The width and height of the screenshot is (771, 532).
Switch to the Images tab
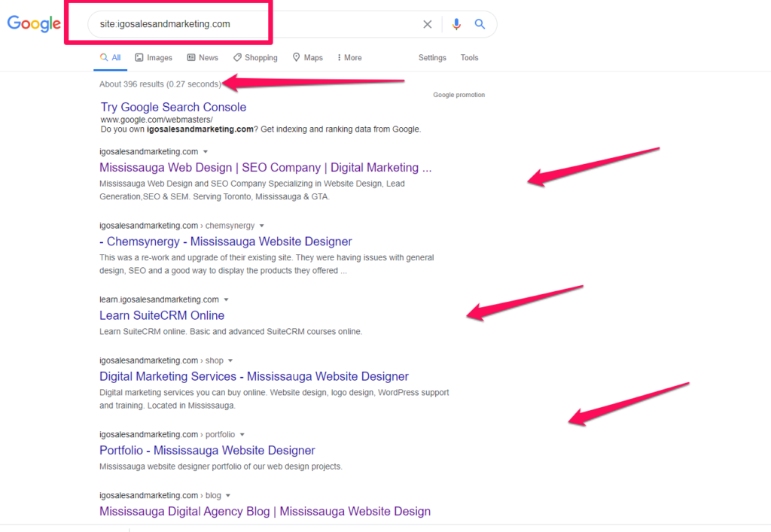(154, 57)
